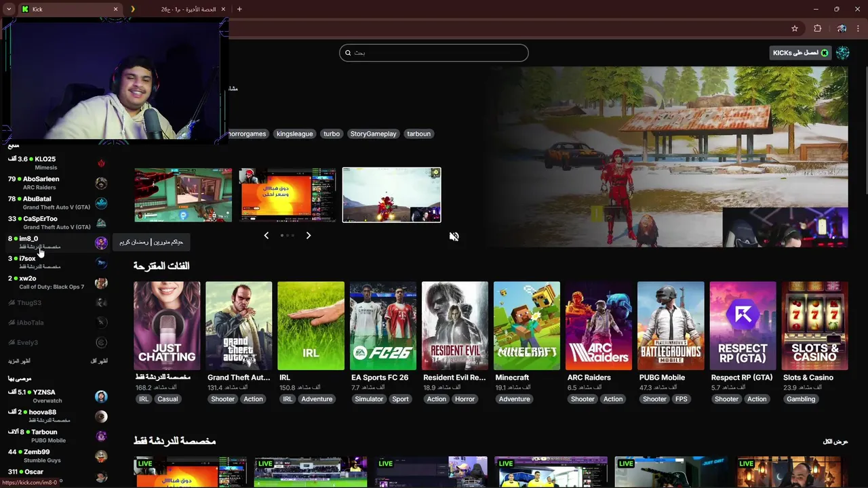
Task: Open first carousel stream thumbnail
Action: point(183,195)
